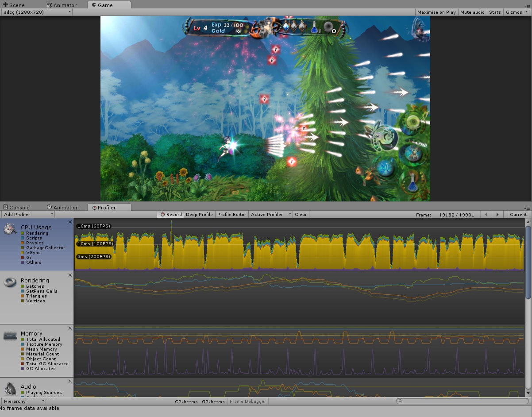The height and width of the screenshot is (417, 532).
Task: Close the Rendering profiler module
Action: [70, 275]
